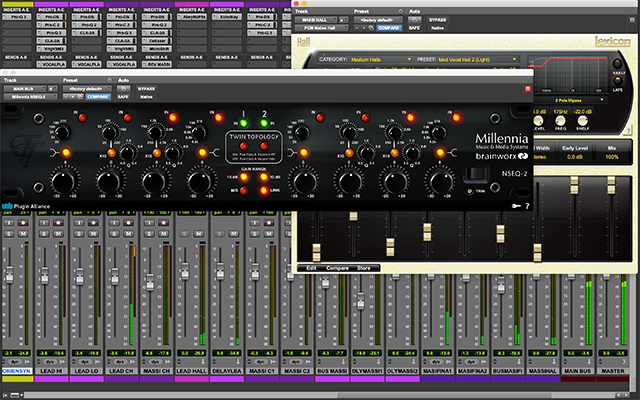
Task: Select the LEAD HALL channel name
Action: coord(194,371)
